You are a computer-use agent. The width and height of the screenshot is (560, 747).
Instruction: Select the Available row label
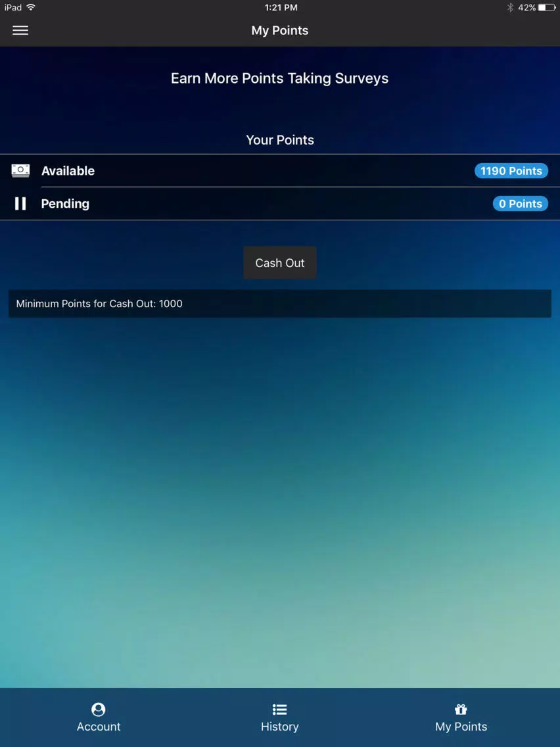coord(68,170)
